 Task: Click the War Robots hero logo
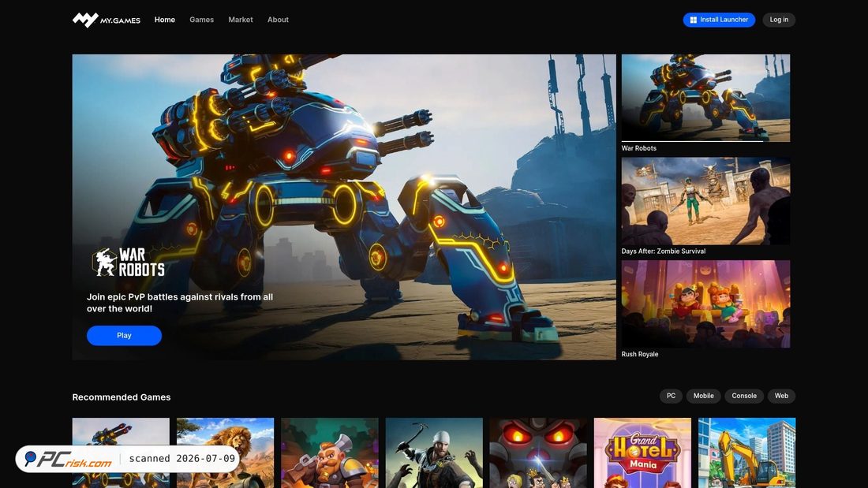129,263
